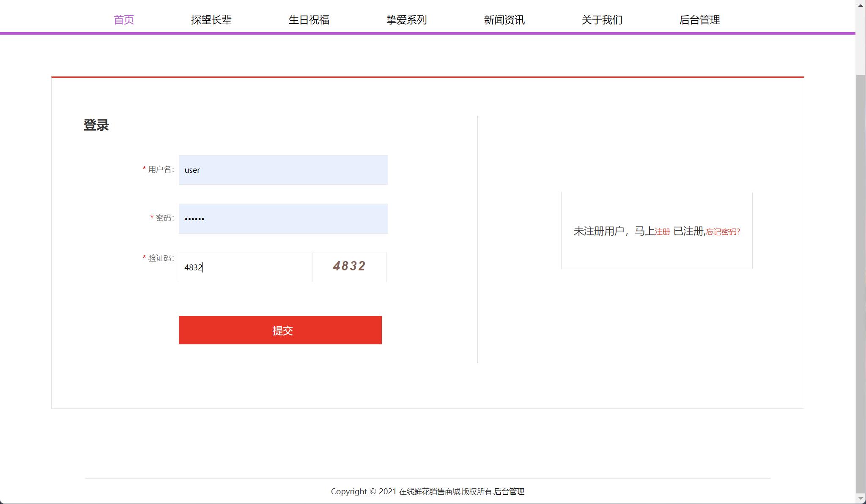
Task: Click the footer 后台管理 link
Action: [x=510, y=492]
